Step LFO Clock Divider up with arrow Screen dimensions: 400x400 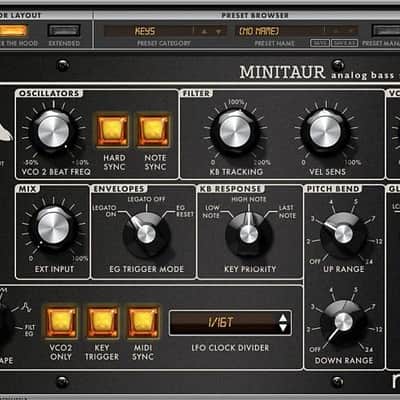tap(283, 318)
